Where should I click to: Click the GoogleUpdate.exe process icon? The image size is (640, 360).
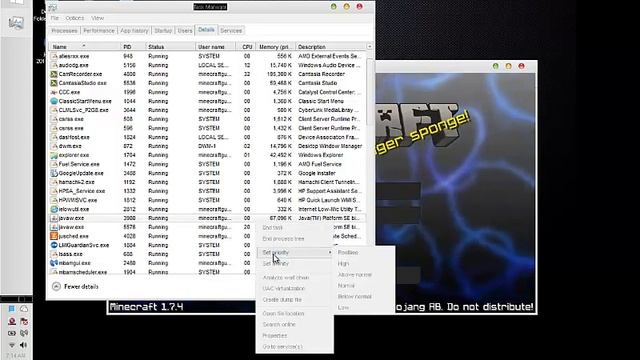[53, 173]
